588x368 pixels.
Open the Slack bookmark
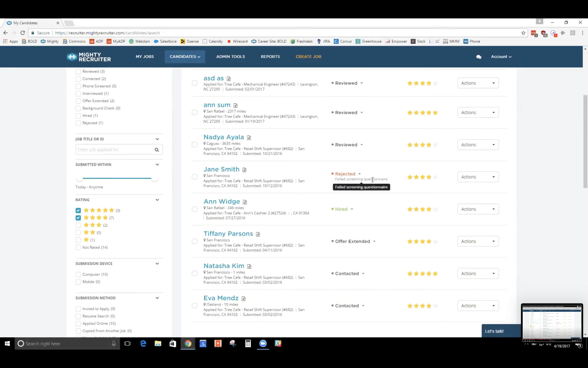(x=418, y=41)
